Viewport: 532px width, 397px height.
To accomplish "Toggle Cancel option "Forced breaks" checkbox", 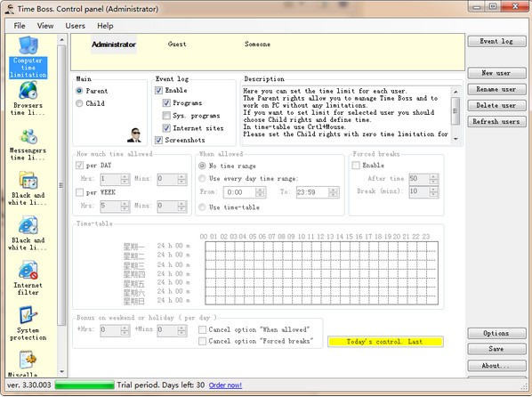I will point(202,341).
